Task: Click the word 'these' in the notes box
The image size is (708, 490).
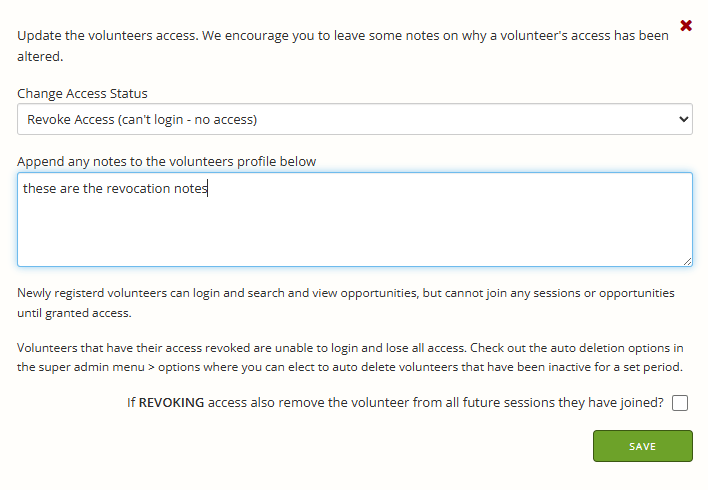Action: [x=39, y=188]
